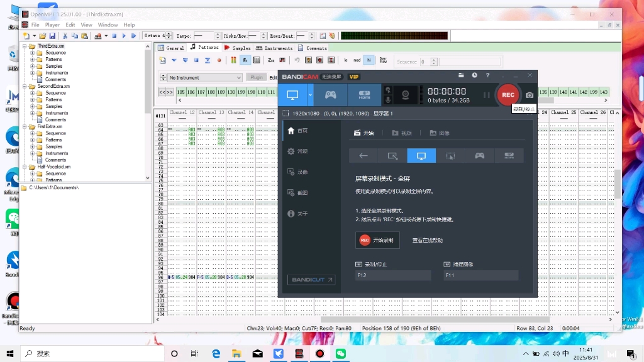Open the File menu in OpenMPT
This screenshot has height=362, width=644.
click(x=35, y=25)
